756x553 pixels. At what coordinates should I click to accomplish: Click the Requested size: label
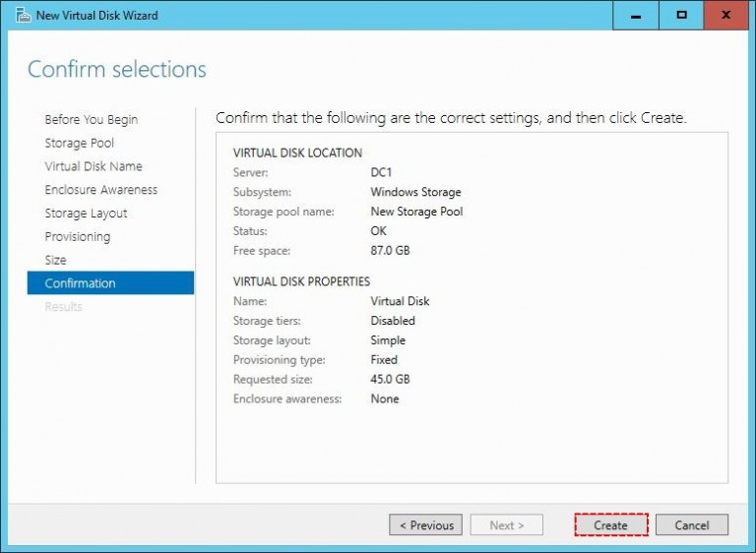pos(273,380)
